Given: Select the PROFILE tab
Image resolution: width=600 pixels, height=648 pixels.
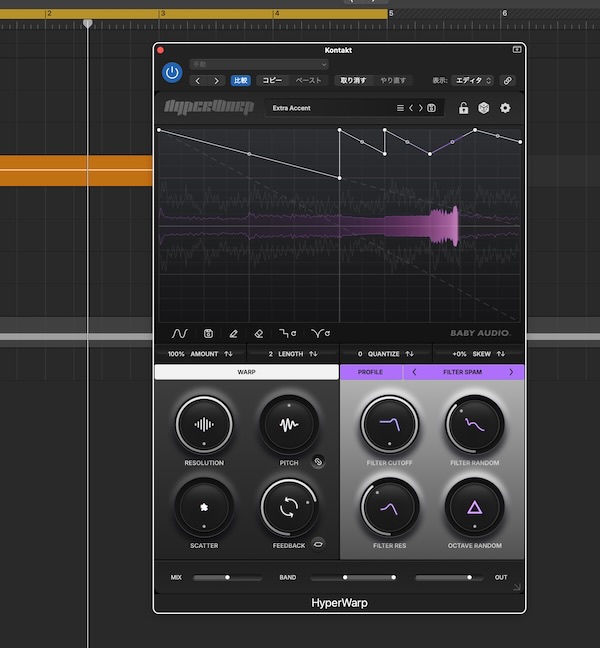Looking at the screenshot, I should (371, 372).
